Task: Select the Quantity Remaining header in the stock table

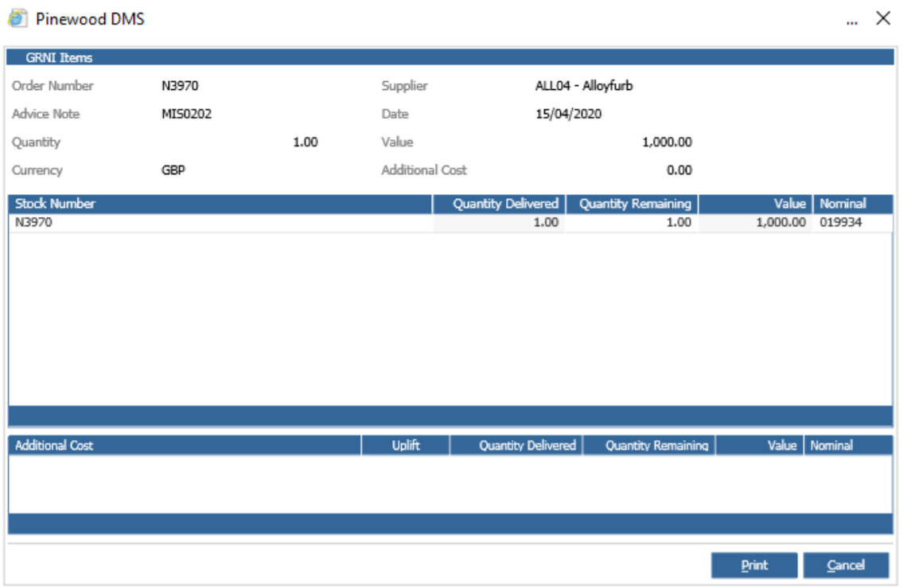Action: 632,204
